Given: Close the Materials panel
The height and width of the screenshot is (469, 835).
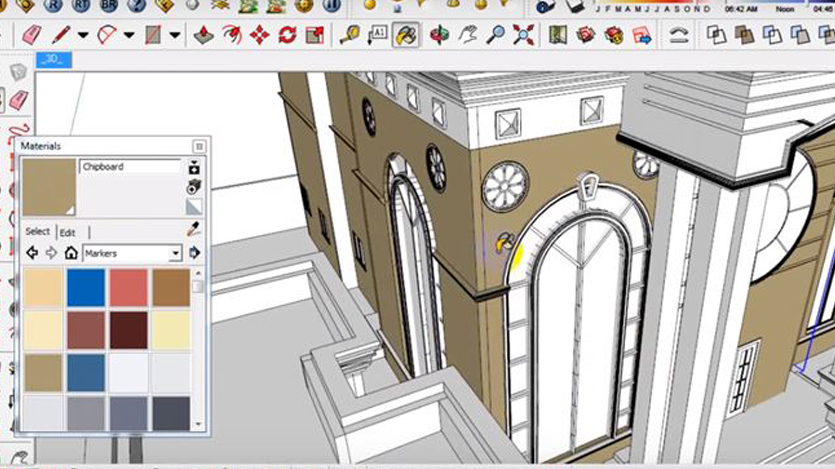Looking at the screenshot, I should (199, 146).
